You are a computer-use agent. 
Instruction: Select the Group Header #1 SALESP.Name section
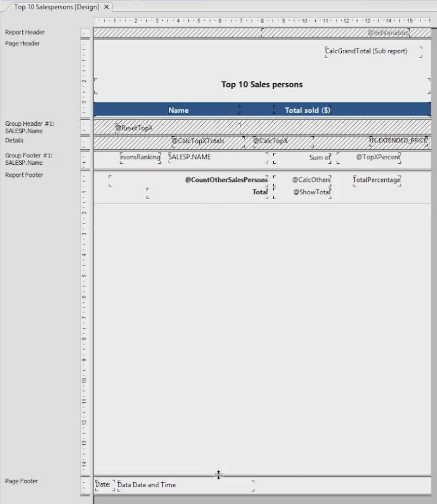(x=29, y=127)
